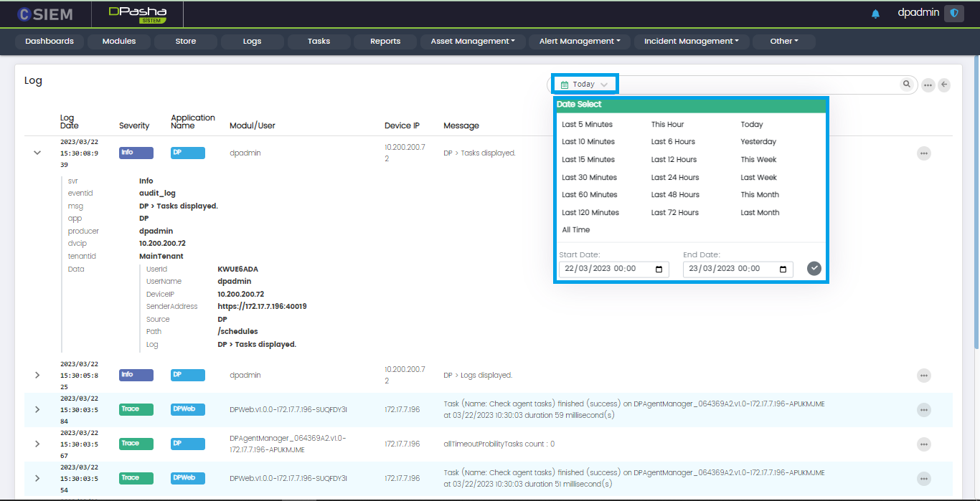
Task: Click the back arrow icon near search
Action: (944, 85)
